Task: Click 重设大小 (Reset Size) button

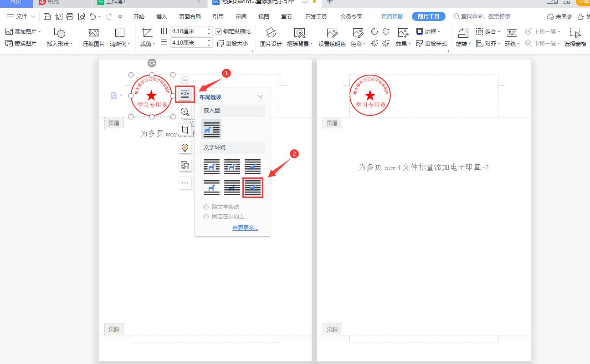Action: (x=232, y=43)
